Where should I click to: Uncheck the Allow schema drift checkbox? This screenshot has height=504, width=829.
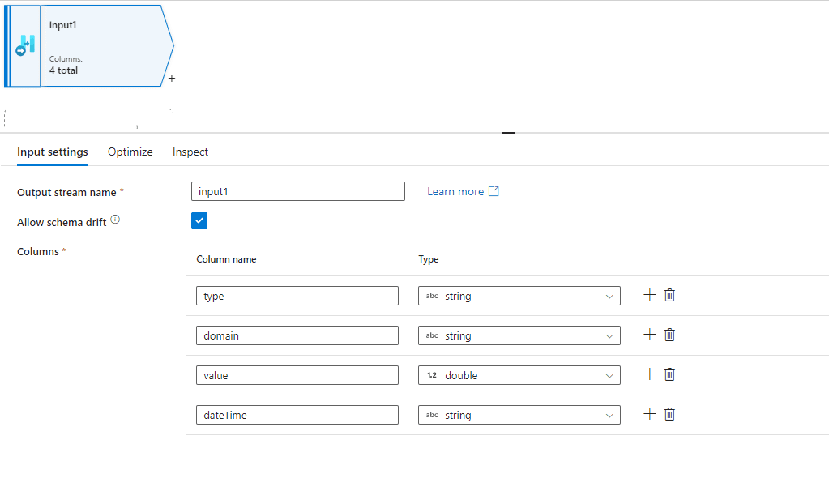[x=199, y=220]
